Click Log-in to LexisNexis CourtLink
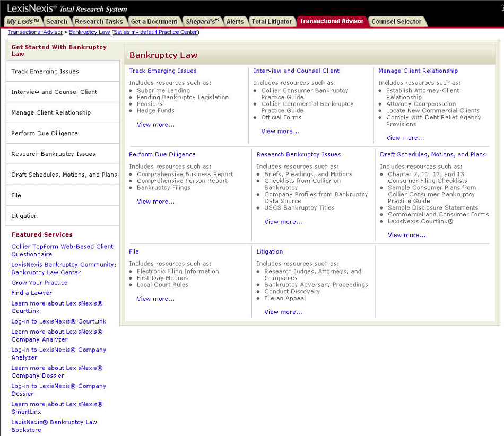Viewport: 504px width, 436px height. pos(58,321)
